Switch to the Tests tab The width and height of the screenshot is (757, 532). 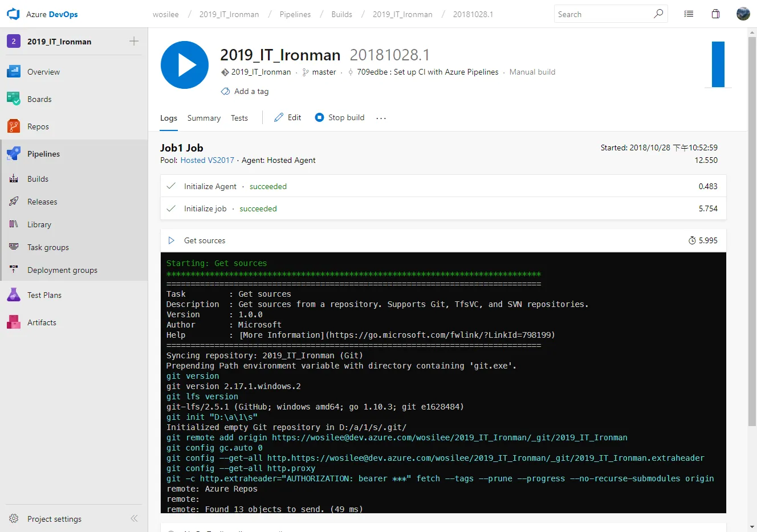(x=239, y=117)
